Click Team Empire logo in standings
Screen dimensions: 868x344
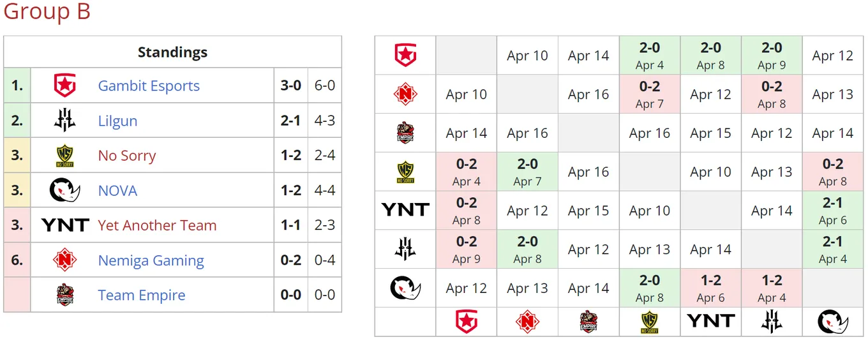point(64,295)
